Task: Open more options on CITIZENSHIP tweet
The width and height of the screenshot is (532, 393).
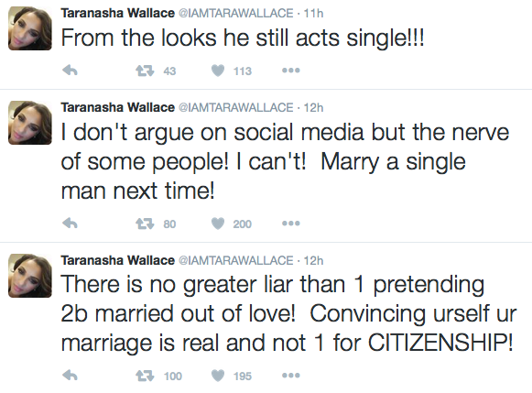Action: coord(291,376)
